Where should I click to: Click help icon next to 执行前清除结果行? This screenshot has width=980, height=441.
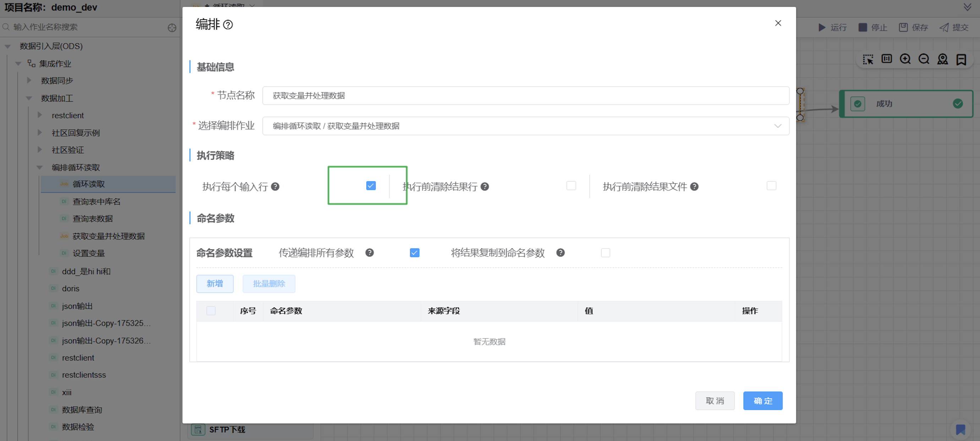click(485, 186)
